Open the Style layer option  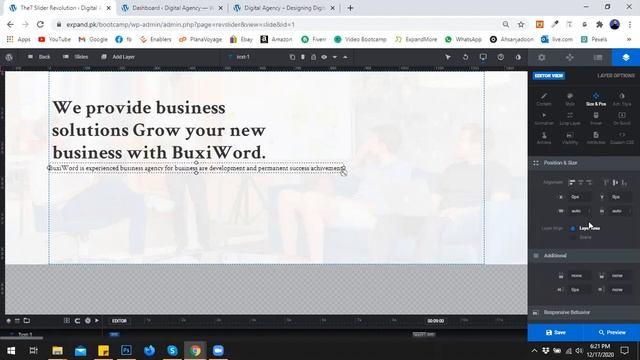pyautogui.click(x=570, y=99)
